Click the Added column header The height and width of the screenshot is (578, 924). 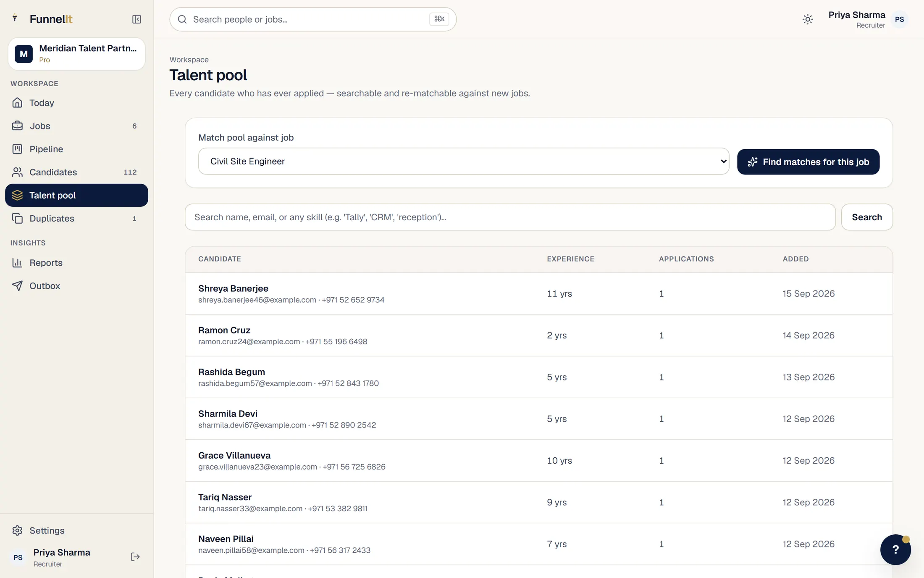click(795, 259)
